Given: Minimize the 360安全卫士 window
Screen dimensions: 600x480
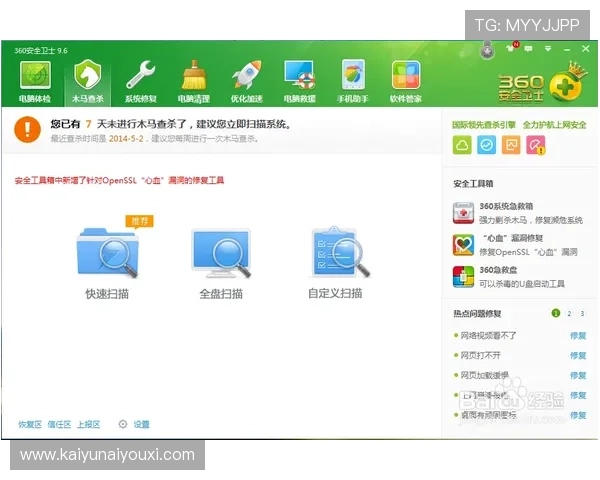Looking at the screenshot, I should (x=567, y=49).
